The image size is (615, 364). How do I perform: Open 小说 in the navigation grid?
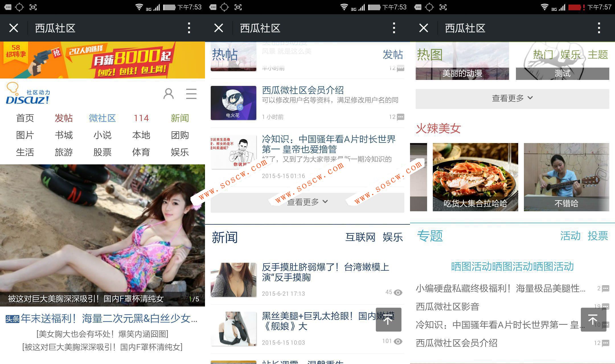pos(102,135)
